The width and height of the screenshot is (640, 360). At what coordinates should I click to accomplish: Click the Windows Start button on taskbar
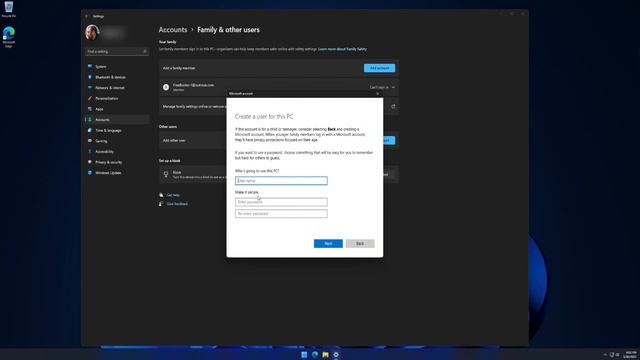click(x=304, y=355)
